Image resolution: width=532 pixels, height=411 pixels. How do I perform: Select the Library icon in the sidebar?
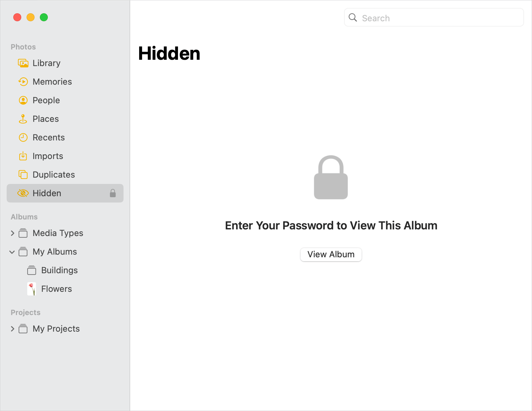point(23,63)
